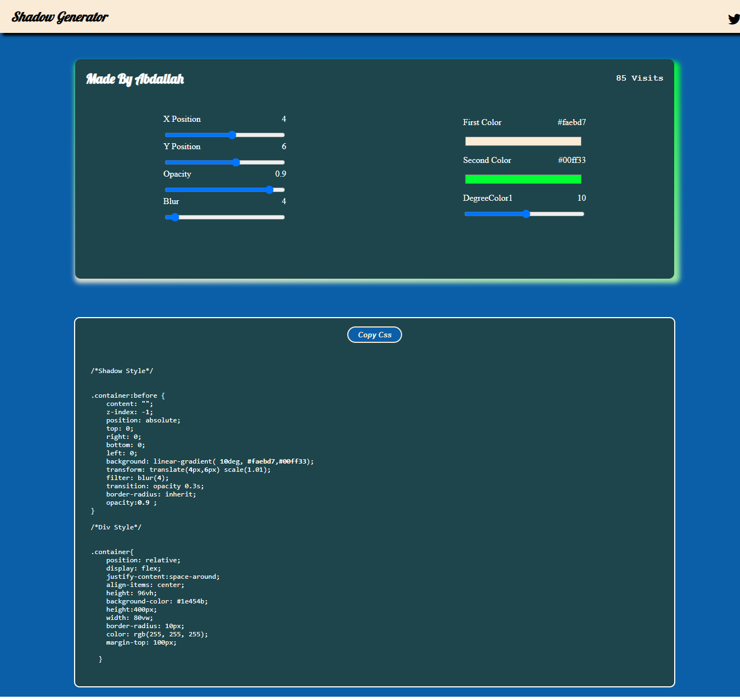The image size is (740, 700).
Task: Click the transition: opacity 0.3s line
Action: (155, 486)
